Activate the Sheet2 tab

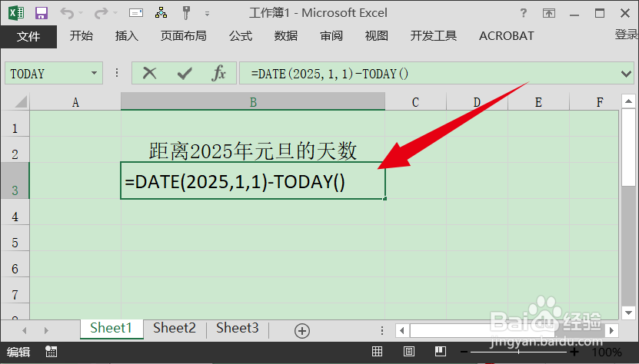click(x=175, y=328)
